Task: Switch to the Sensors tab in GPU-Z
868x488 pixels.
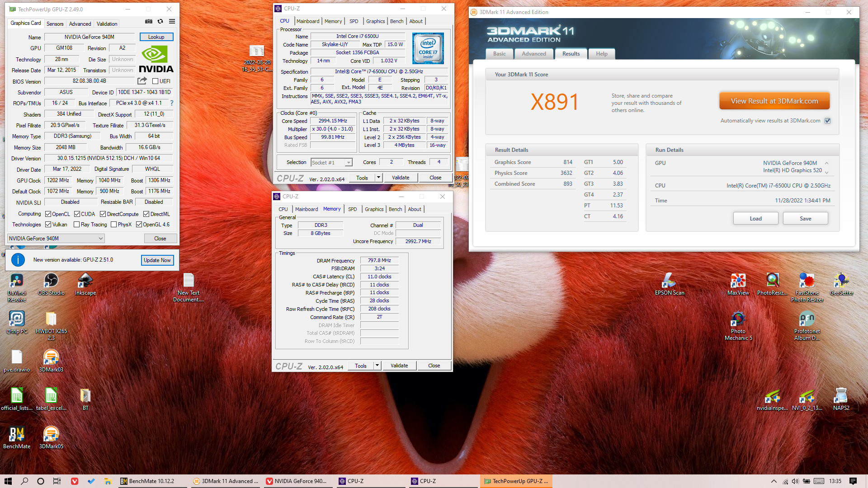Action: (55, 24)
